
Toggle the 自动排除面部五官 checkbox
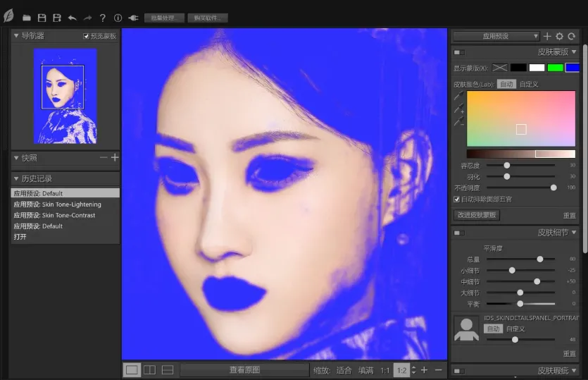pos(456,199)
